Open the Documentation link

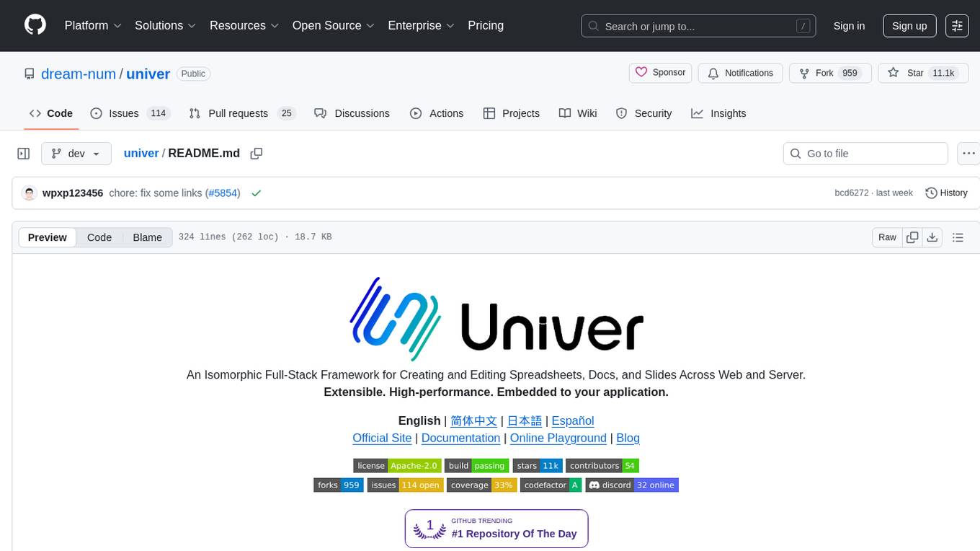click(460, 438)
